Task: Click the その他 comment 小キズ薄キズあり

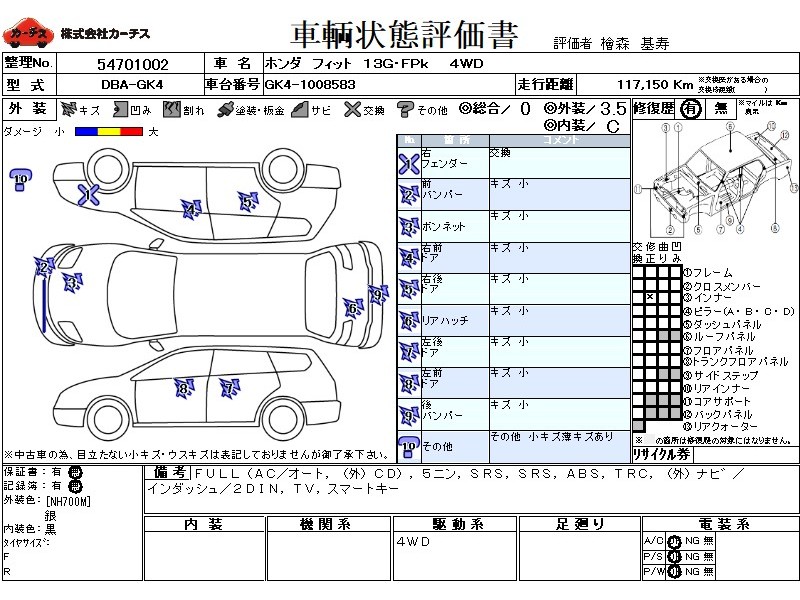Action: point(552,437)
